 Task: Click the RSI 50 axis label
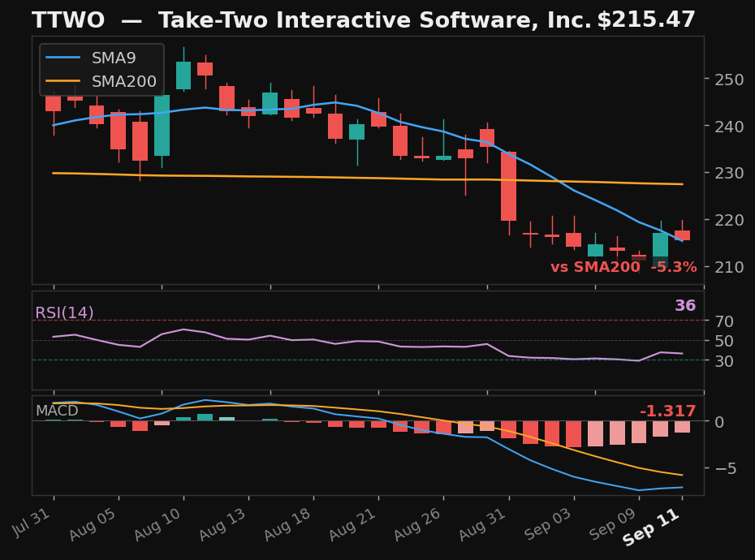point(724,341)
